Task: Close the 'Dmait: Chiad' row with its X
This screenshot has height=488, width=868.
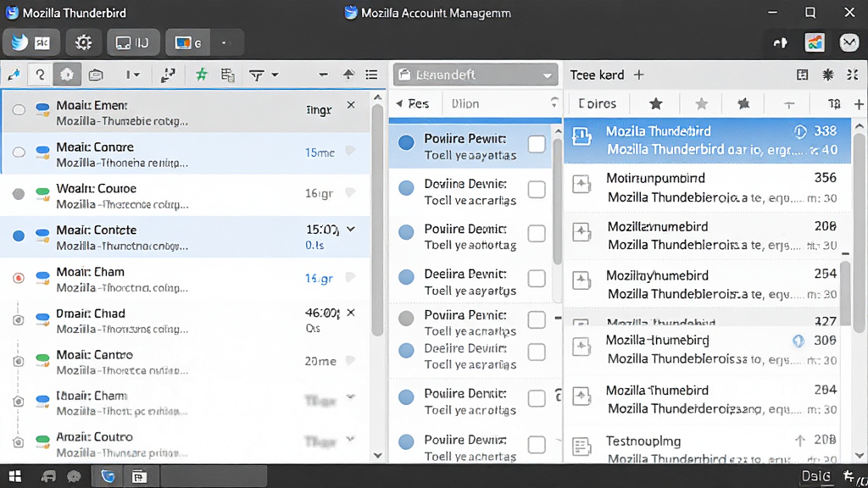Action: click(x=351, y=313)
